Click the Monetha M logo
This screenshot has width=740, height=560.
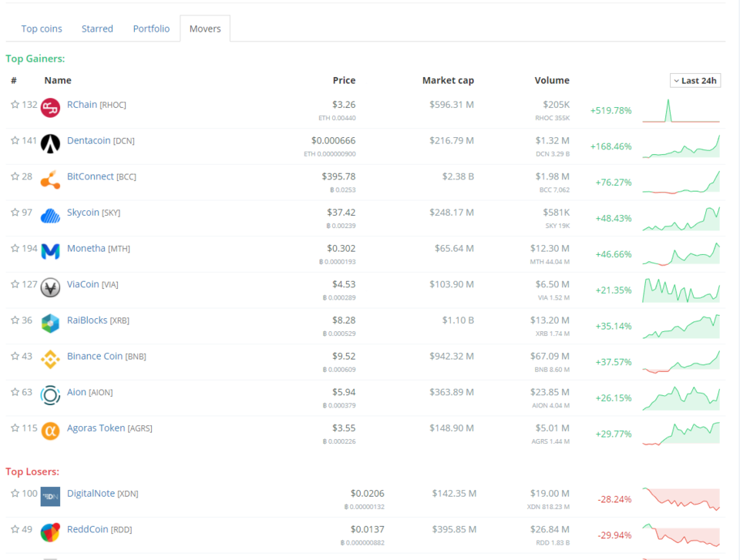50,251
